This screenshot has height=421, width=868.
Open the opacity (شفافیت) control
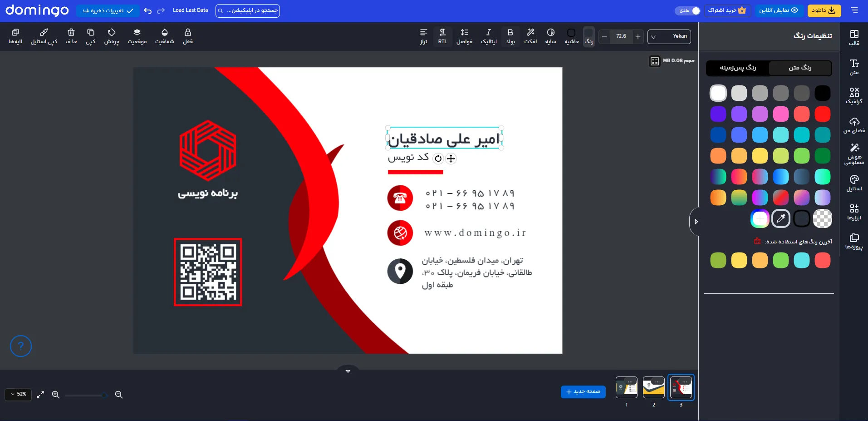pyautogui.click(x=165, y=36)
